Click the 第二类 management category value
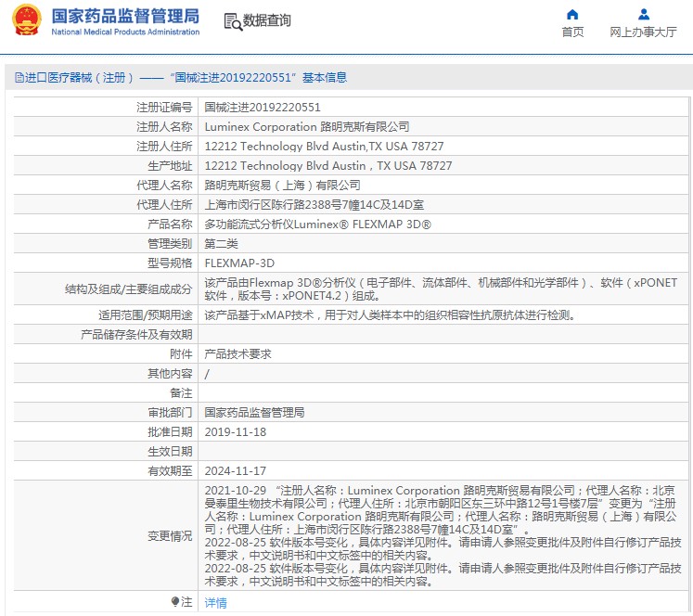Image resolution: width=693 pixels, height=616 pixels. click(x=222, y=243)
